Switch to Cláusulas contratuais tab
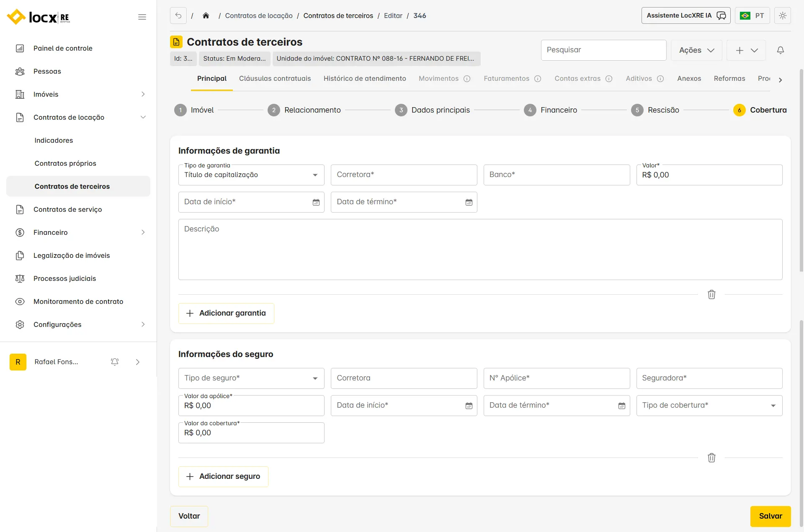 [x=275, y=79]
